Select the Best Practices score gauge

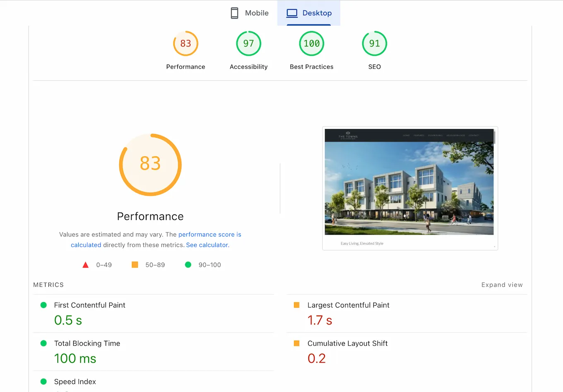(x=311, y=43)
